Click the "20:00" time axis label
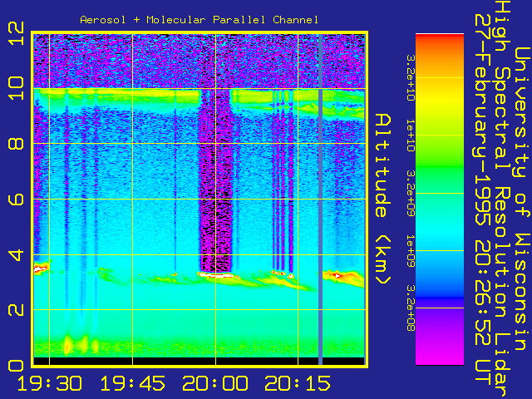Screen dimensions: 532x399 (215, 383)
